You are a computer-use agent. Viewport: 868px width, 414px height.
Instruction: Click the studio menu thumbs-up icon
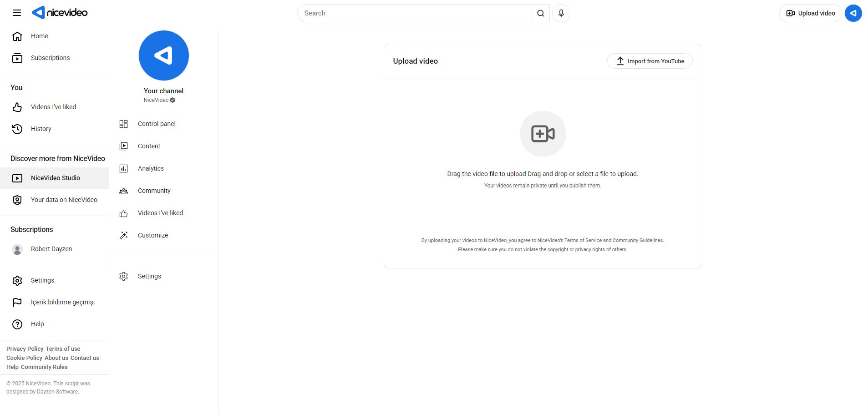(x=123, y=213)
